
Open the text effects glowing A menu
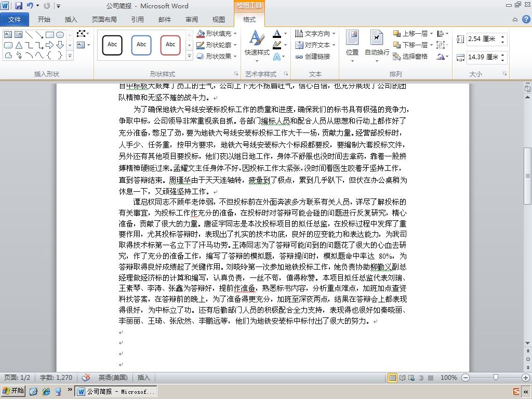(x=278, y=56)
